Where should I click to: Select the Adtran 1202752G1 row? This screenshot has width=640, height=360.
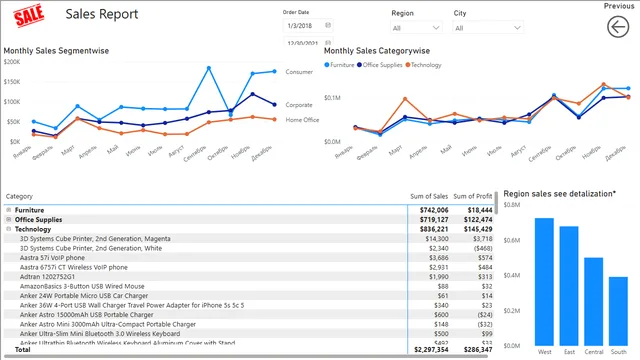(x=248, y=277)
